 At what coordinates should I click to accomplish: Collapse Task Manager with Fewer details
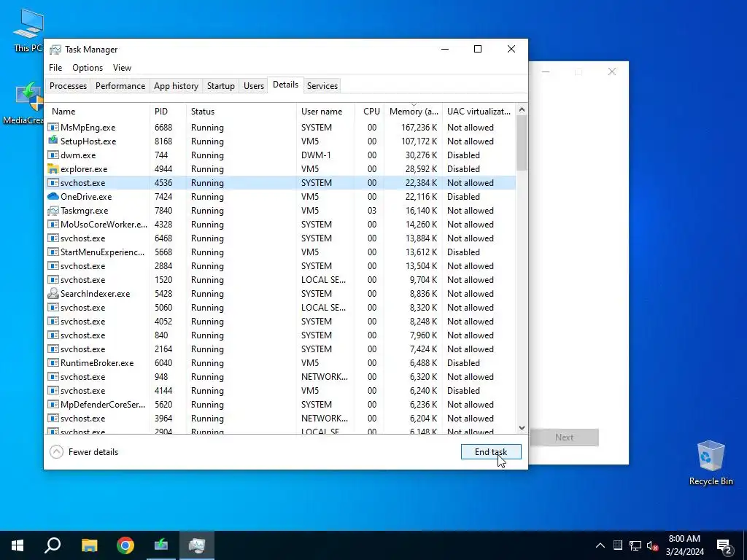(84, 452)
